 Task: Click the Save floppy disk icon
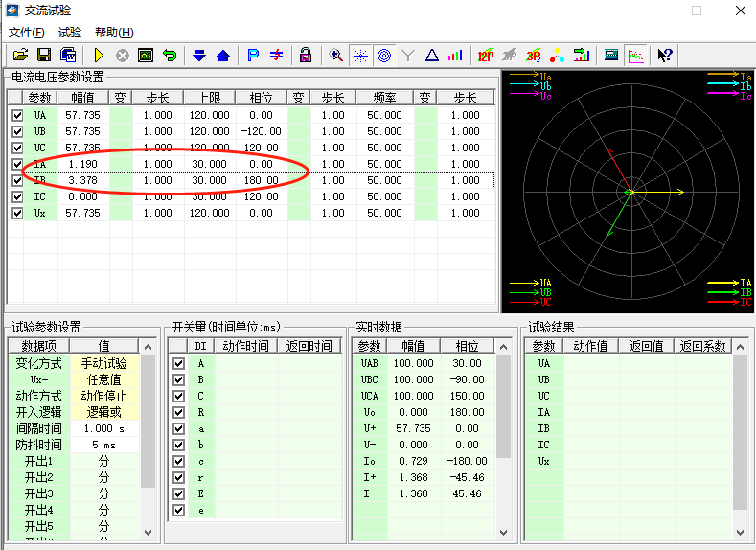(x=44, y=56)
